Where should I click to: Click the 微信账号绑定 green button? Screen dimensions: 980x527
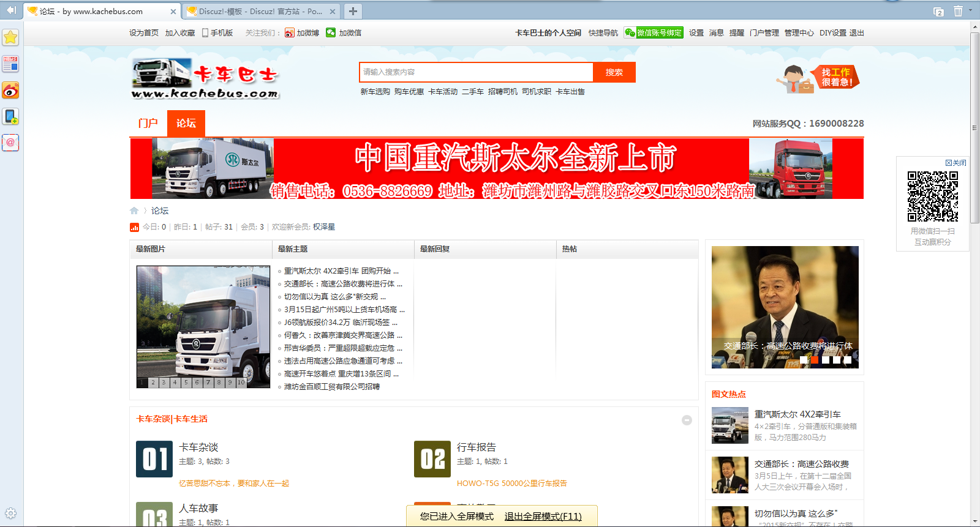click(x=654, y=33)
